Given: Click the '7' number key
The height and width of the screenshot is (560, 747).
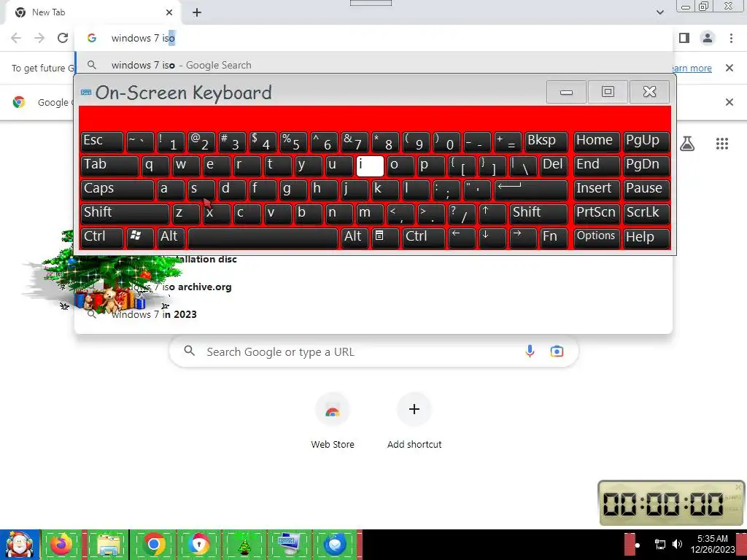Looking at the screenshot, I should pyautogui.click(x=355, y=141).
